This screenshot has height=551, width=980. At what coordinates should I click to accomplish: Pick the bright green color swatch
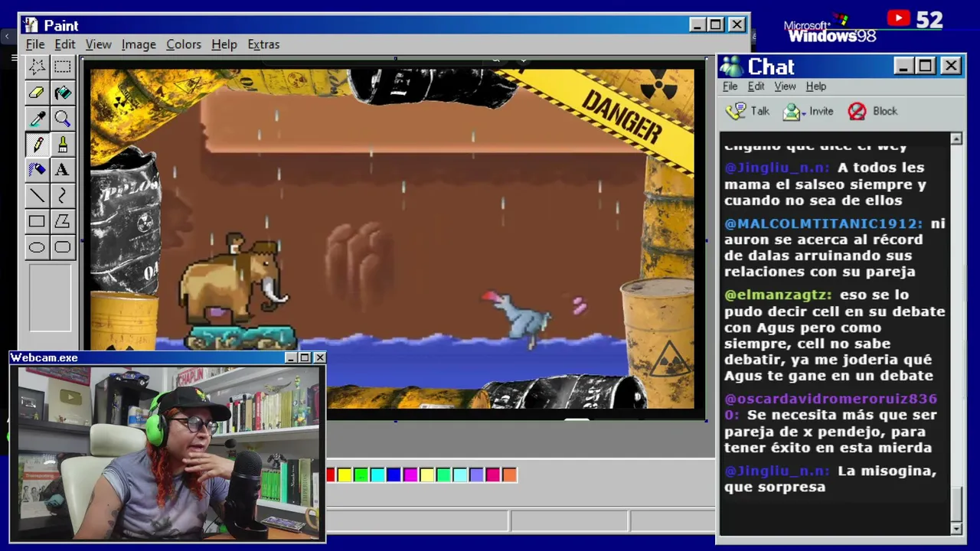361,475
